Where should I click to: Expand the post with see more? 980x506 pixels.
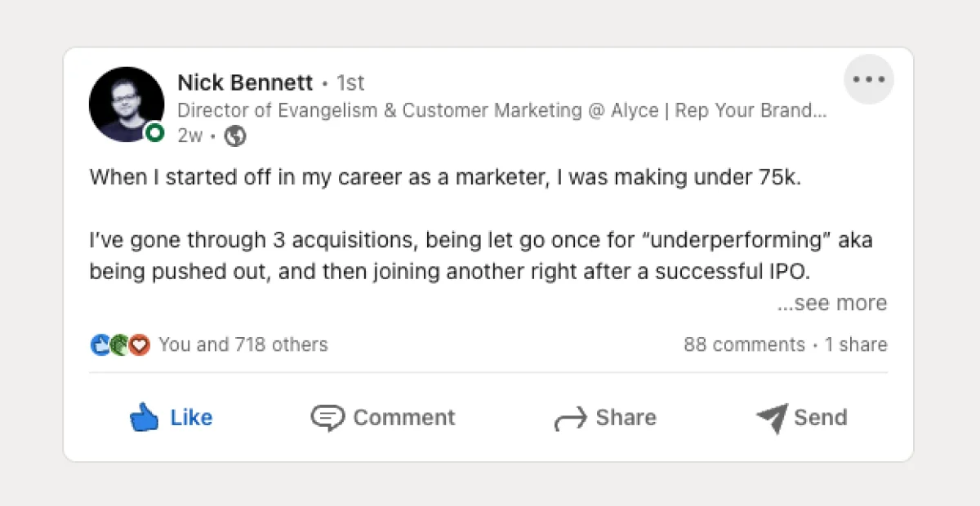point(831,303)
